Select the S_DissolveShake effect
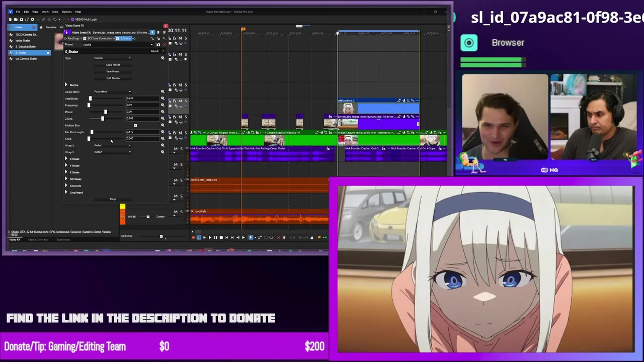This screenshot has width=644, height=362. click(x=26, y=47)
